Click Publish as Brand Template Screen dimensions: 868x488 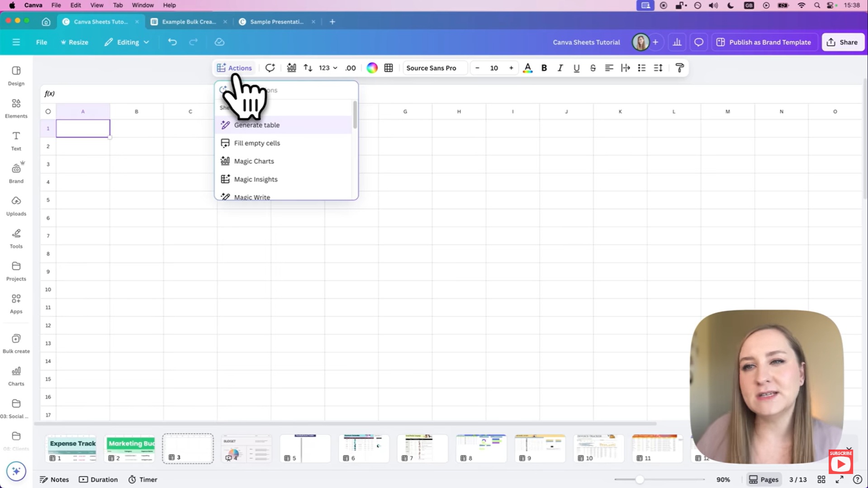(x=764, y=42)
